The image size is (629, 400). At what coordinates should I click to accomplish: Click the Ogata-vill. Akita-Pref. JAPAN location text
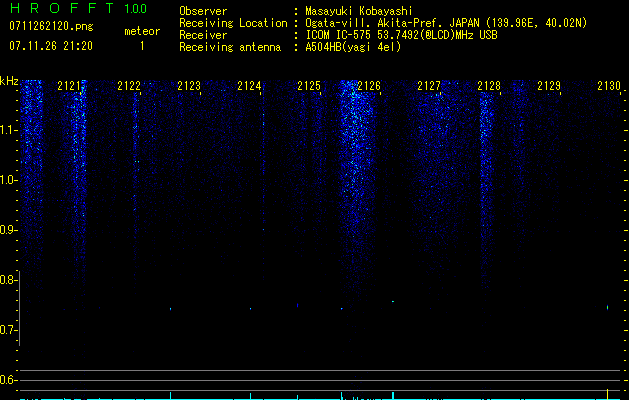point(446,23)
